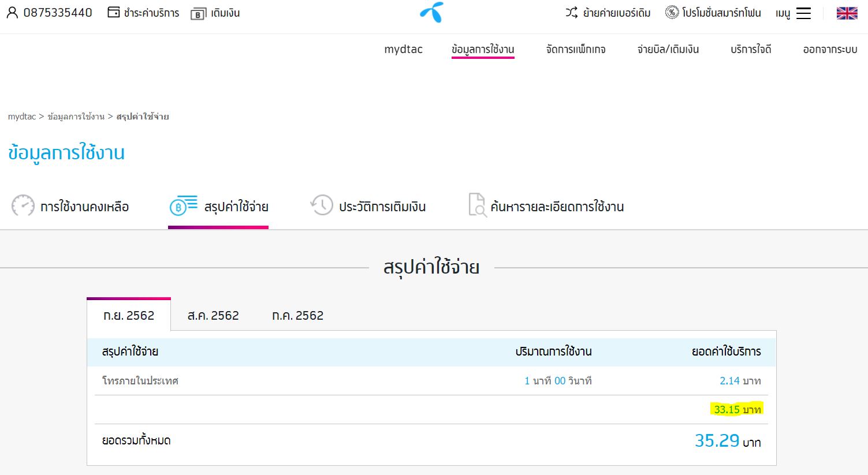Screen dimensions: 868x475
Task: Click the blue ข้อมูลการใช้งาน page heading
Action: coord(66,153)
